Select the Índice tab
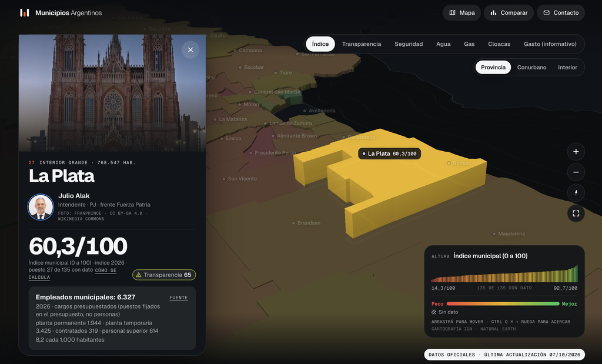 pos(320,44)
